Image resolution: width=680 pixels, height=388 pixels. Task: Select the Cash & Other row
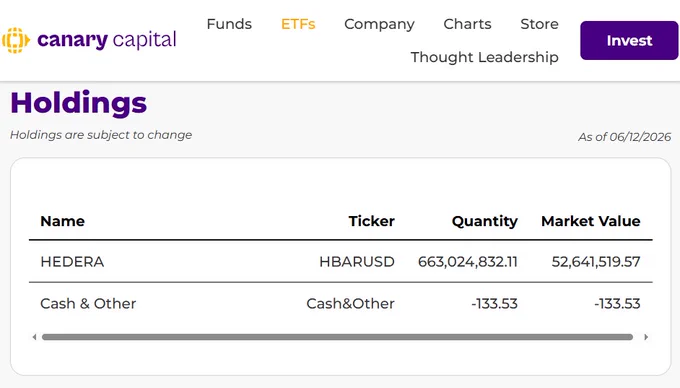coord(340,303)
